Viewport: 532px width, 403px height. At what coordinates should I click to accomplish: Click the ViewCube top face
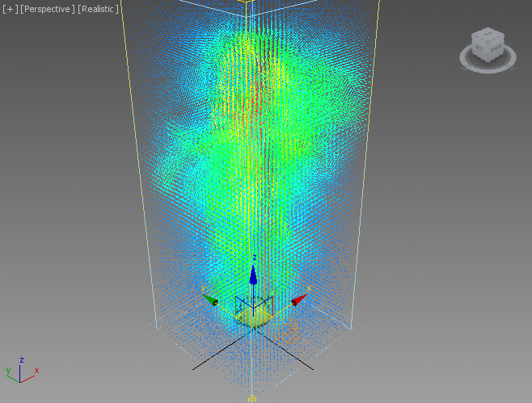488,36
